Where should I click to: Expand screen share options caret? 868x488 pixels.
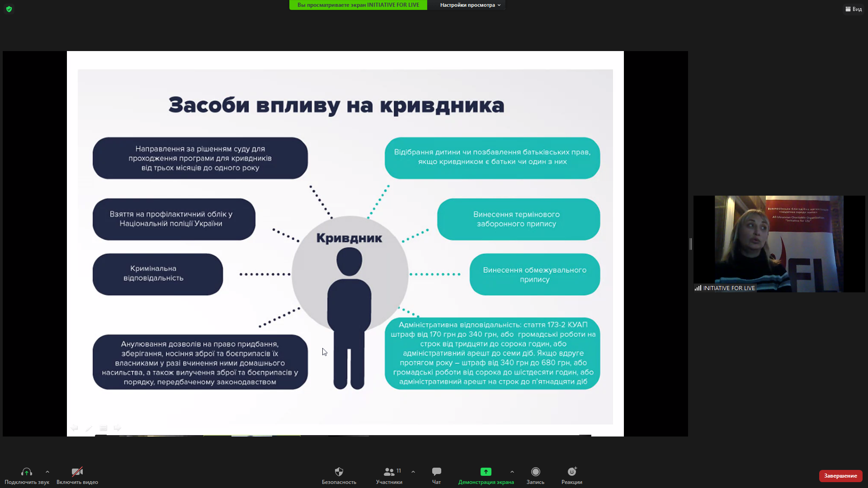point(512,472)
